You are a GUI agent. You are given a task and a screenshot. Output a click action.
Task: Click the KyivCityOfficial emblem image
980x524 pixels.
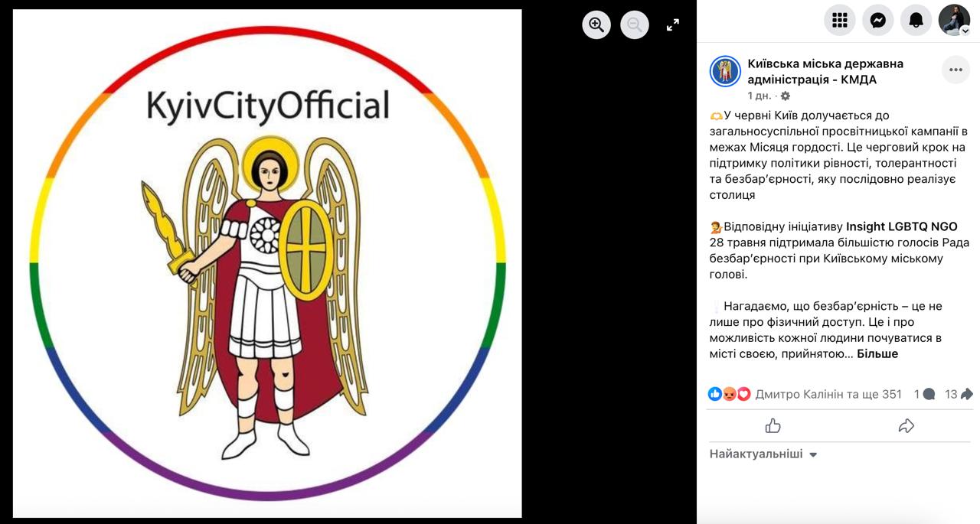267,264
